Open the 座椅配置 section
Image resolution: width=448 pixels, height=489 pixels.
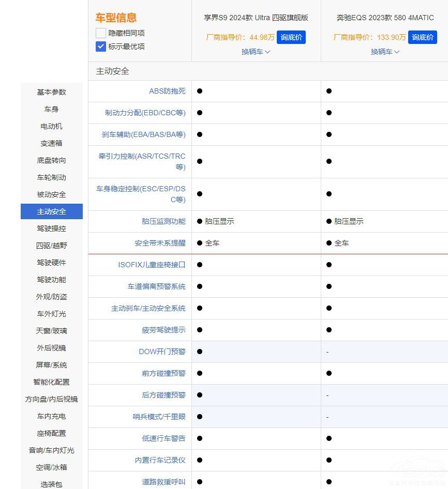50,433
